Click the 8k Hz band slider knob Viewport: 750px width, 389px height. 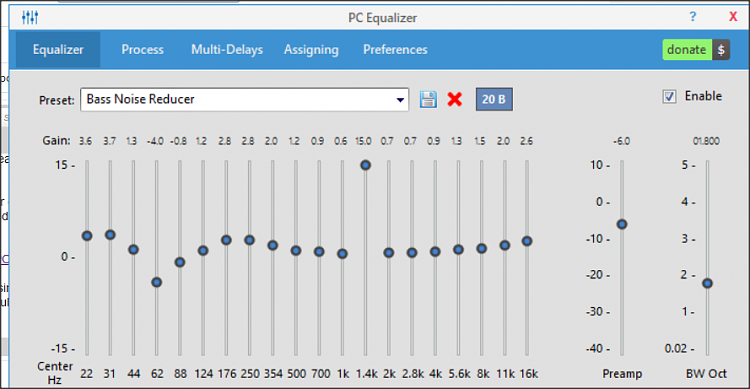pos(482,249)
